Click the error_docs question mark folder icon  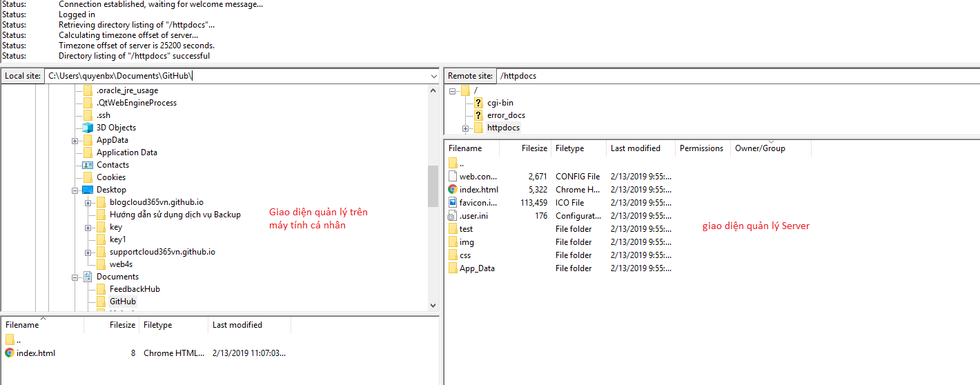pos(478,115)
